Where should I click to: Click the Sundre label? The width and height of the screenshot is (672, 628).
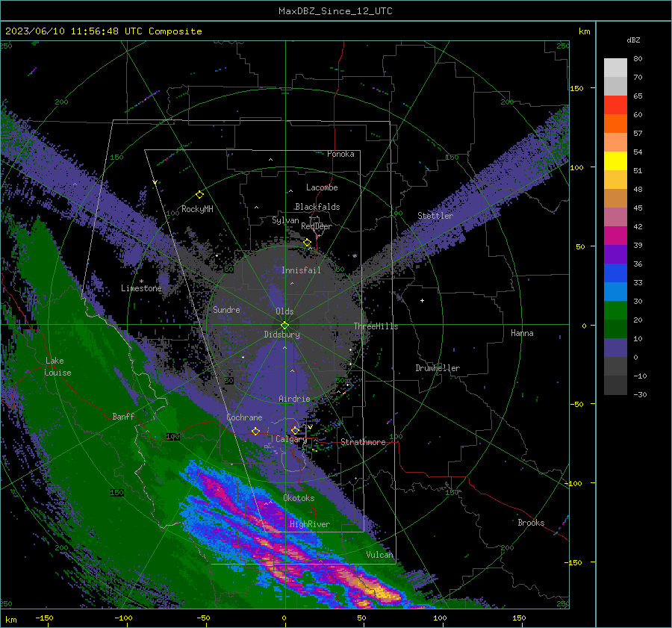[226, 309]
